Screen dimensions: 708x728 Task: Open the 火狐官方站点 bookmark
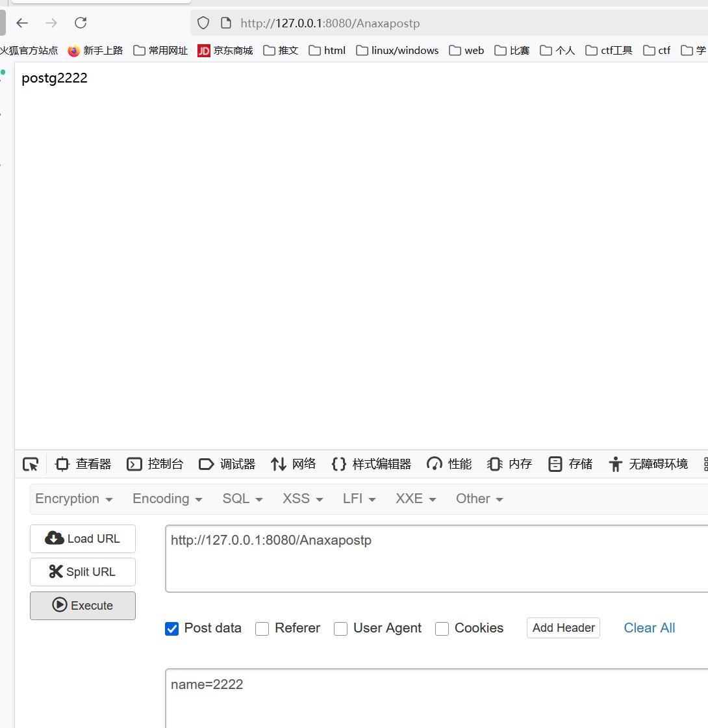(29, 50)
